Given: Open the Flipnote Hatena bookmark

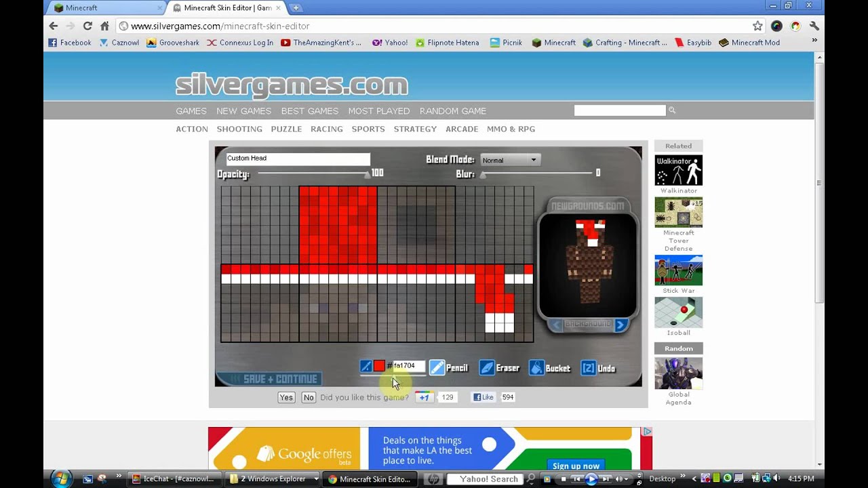Looking at the screenshot, I should 448,42.
